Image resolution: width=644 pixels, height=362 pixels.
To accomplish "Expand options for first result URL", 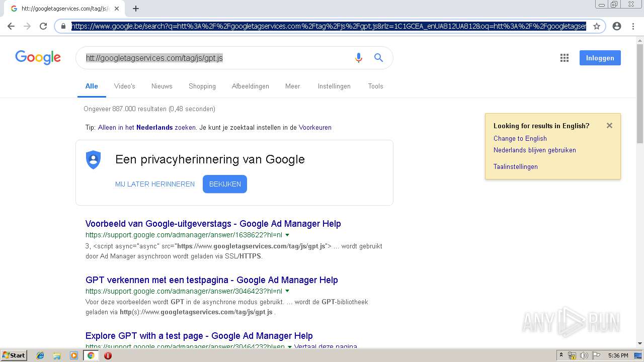I will [x=287, y=235].
